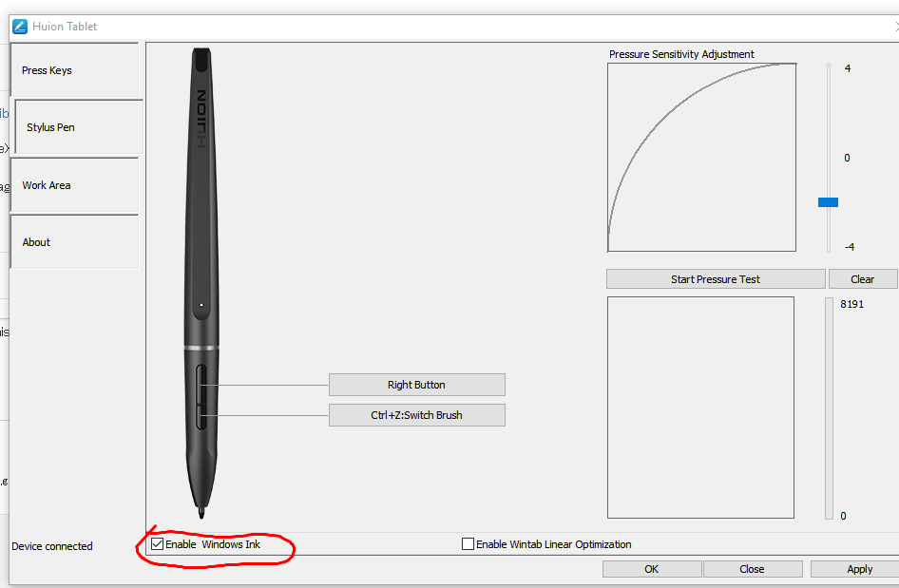
Task: Confirm with the OK button
Action: (652, 569)
